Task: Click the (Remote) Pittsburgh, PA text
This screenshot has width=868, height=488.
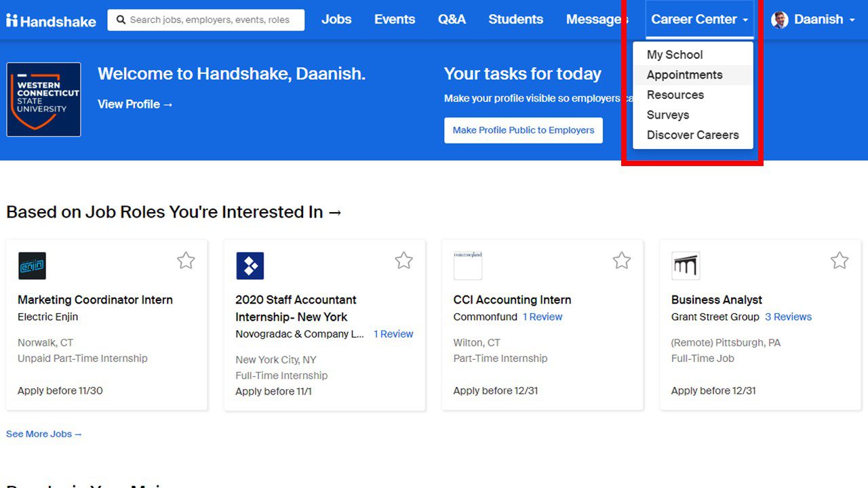Action: point(726,343)
